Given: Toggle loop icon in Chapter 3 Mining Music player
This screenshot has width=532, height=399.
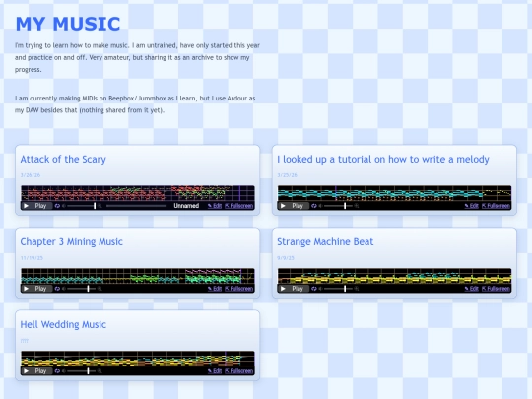Looking at the screenshot, I should click(57, 289).
